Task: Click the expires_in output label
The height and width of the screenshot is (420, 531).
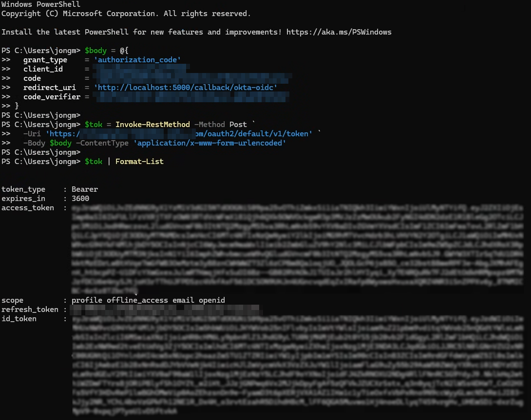Action: coord(23,199)
